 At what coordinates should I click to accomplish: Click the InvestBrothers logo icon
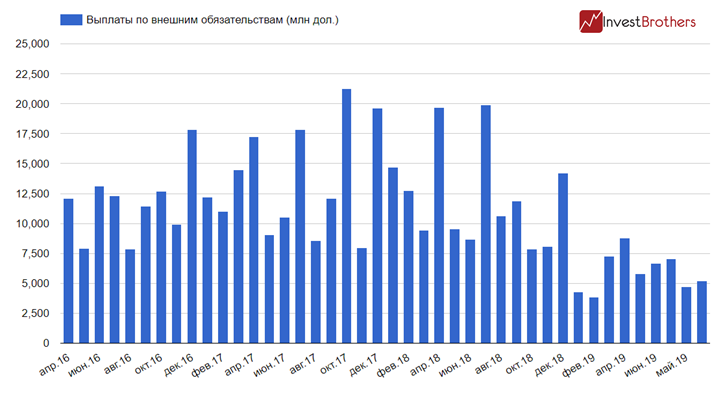coord(591,20)
